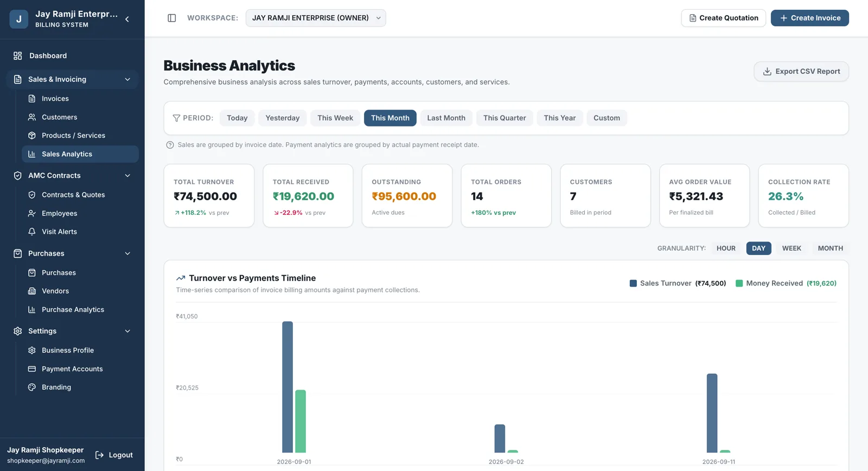
Task: Export the CSV Report
Action: point(801,72)
